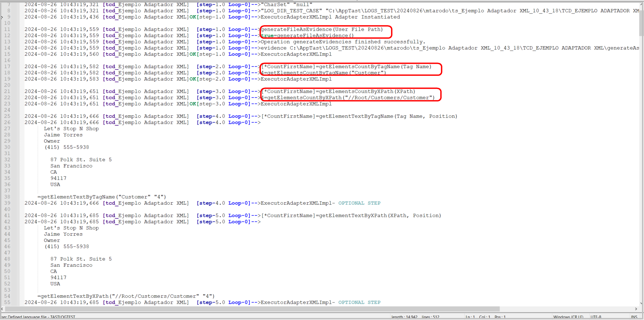Select line number 25 in the margin
This screenshot has height=320, width=644.
[7, 116]
